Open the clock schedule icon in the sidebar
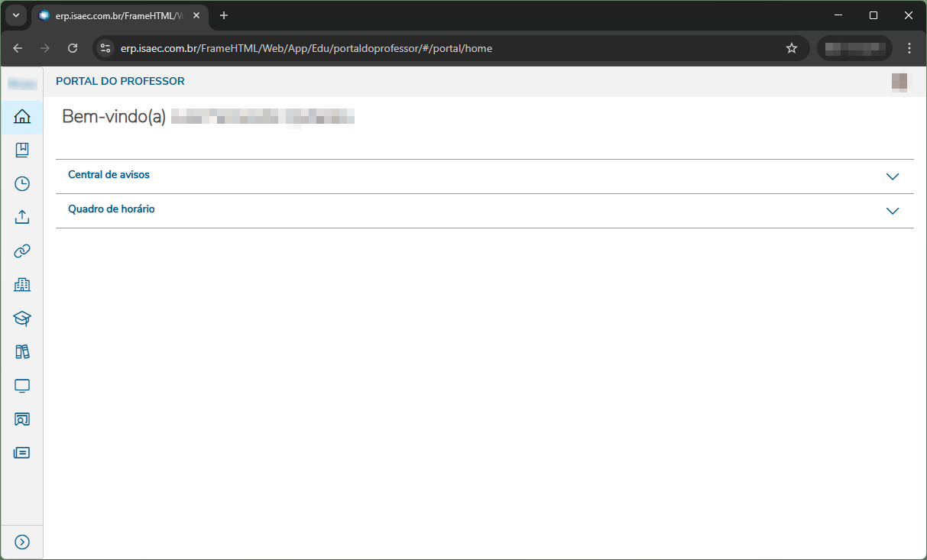Image resolution: width=927 pixels, height=560 pixels. 21,183
